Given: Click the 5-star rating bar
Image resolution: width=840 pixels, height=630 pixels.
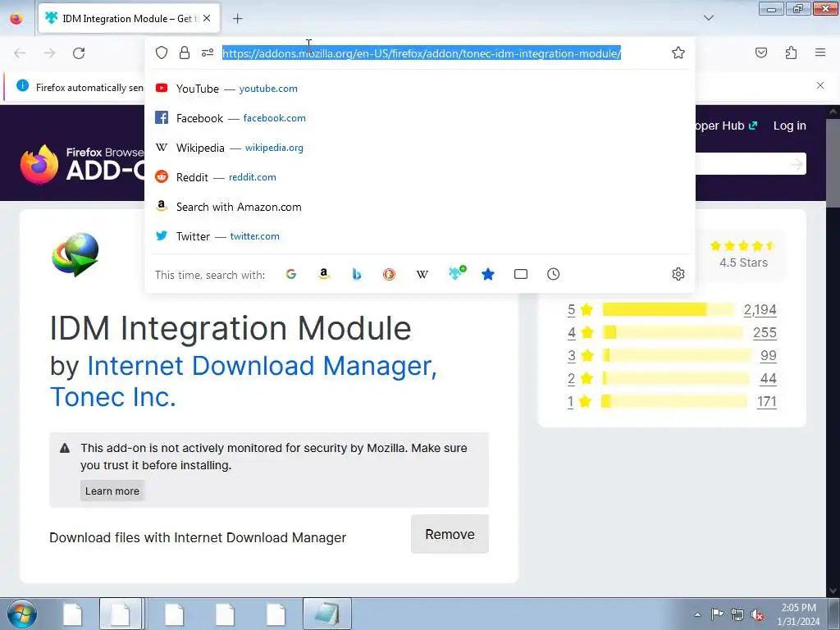Looking at the screenshot, I should pyautogui.click(x=669, y=309).
